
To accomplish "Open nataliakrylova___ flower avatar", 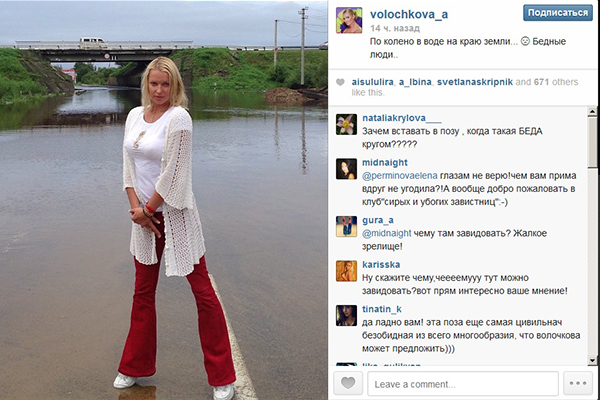I will (346, 124).
